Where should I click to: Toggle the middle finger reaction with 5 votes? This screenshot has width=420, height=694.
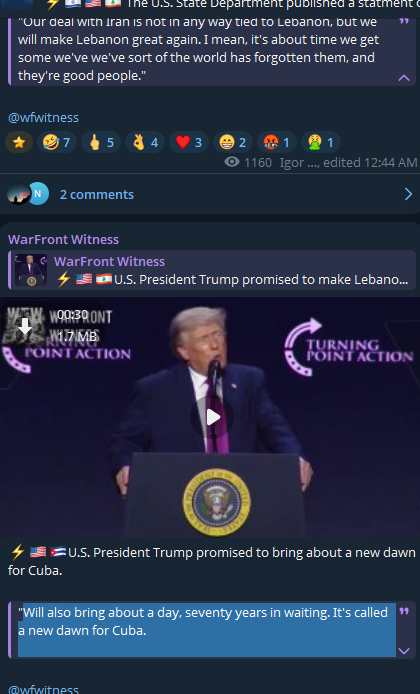(101, 143)
